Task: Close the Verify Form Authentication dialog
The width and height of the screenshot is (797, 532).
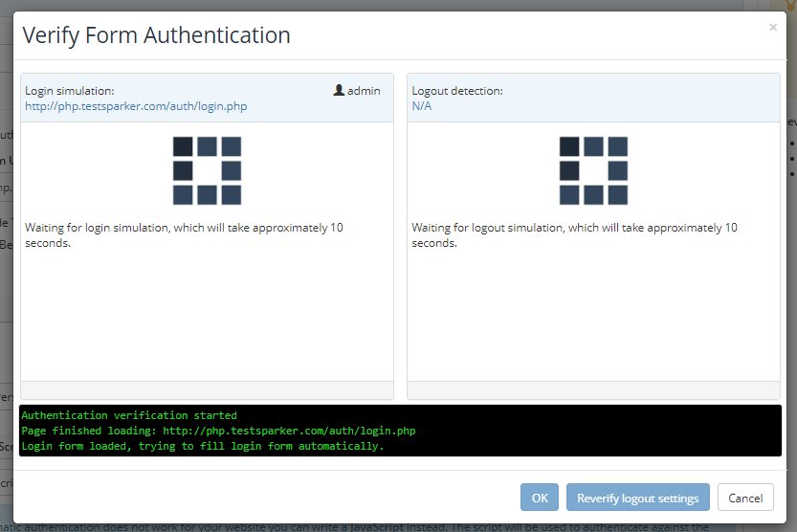Action: tap(773, 28)
